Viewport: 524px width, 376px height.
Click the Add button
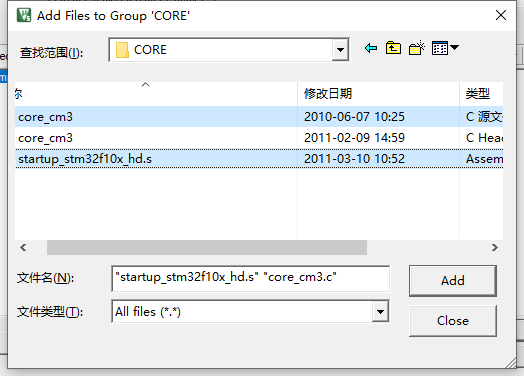point(453,281)
